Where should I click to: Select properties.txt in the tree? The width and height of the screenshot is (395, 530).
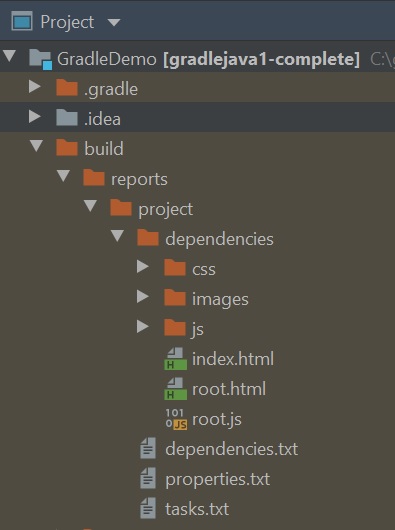218,480
